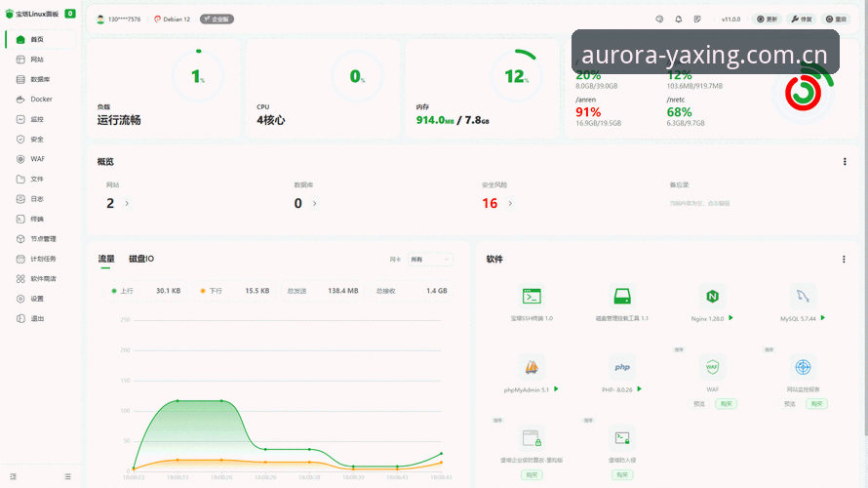The image size is (868, 488).
Task: Click the sidebar collapse icon at bottom-left
Action: tap(13, 476)
